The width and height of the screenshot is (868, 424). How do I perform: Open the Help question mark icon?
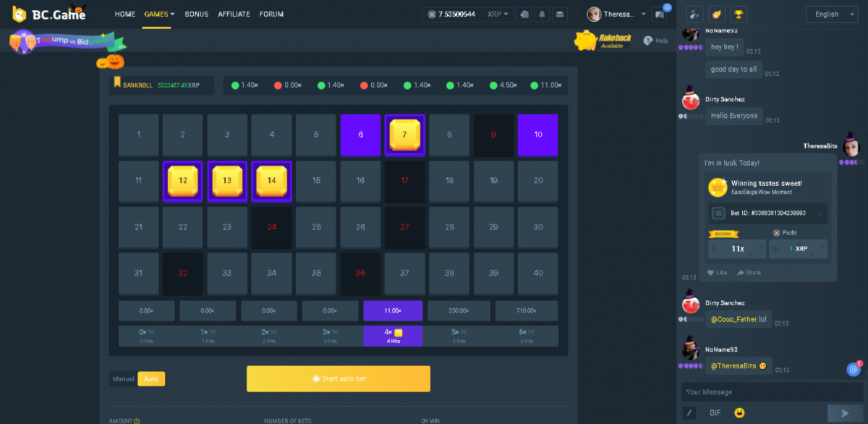tap(647, 41)
